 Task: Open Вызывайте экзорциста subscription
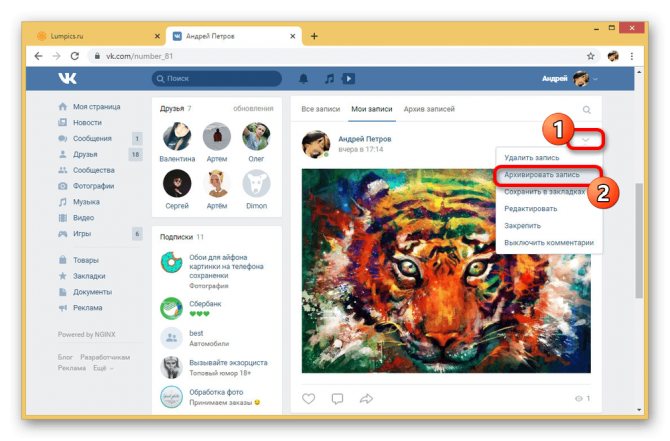(x=228, y=362)
